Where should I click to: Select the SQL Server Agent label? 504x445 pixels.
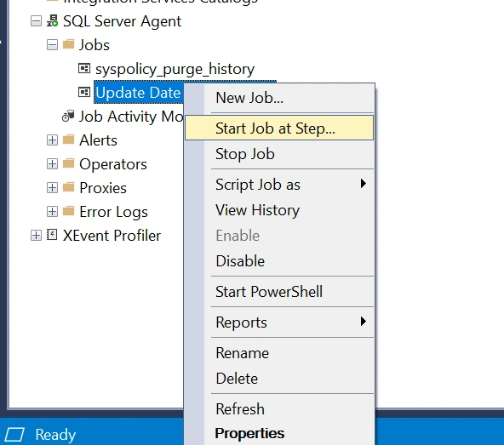point(122,21)
